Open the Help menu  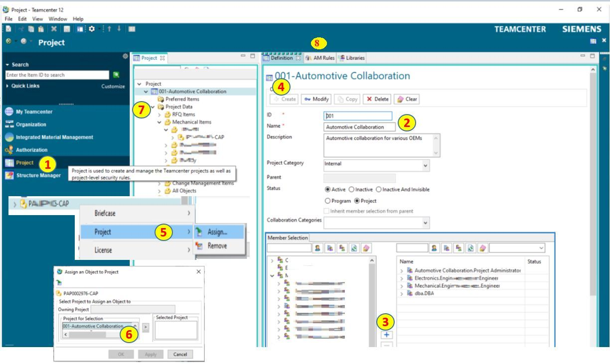coord(78,19)
